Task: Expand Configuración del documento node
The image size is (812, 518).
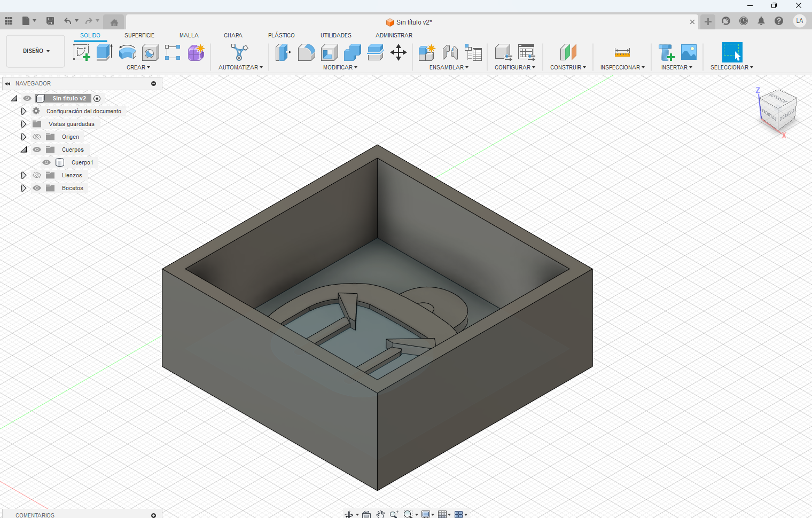Action: (x=24, y=111)
